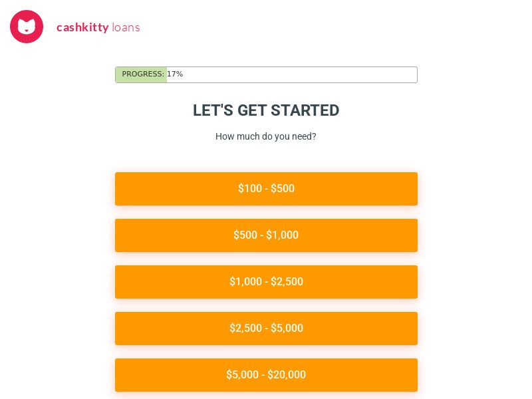Pick the largest loan amount range button
The width and height of the screenshot is (532, 399).
click(x=266, y=375)
